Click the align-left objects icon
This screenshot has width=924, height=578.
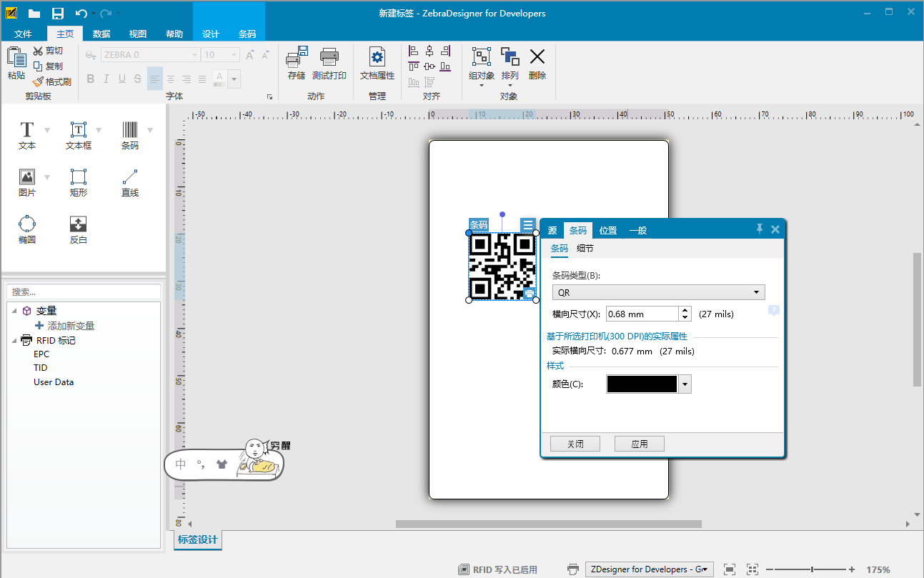pyautogui.click(x=413, y=51)
